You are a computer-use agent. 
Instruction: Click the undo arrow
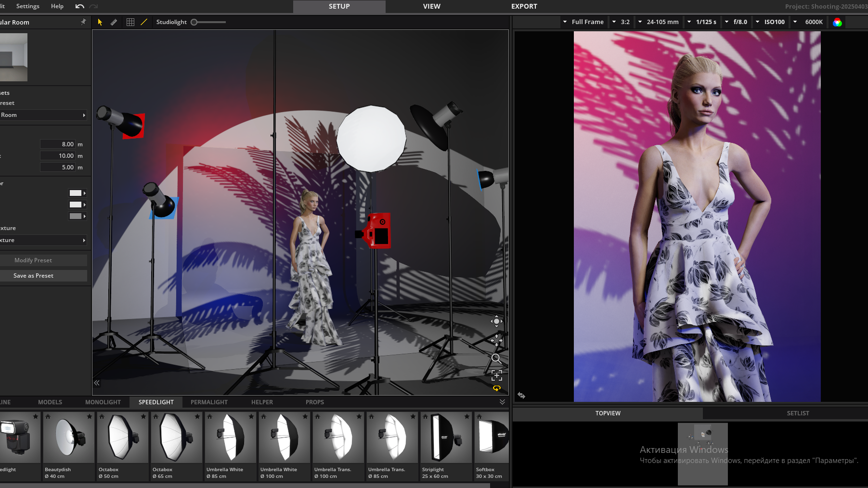pyautogui.click(x=80, y=6)
